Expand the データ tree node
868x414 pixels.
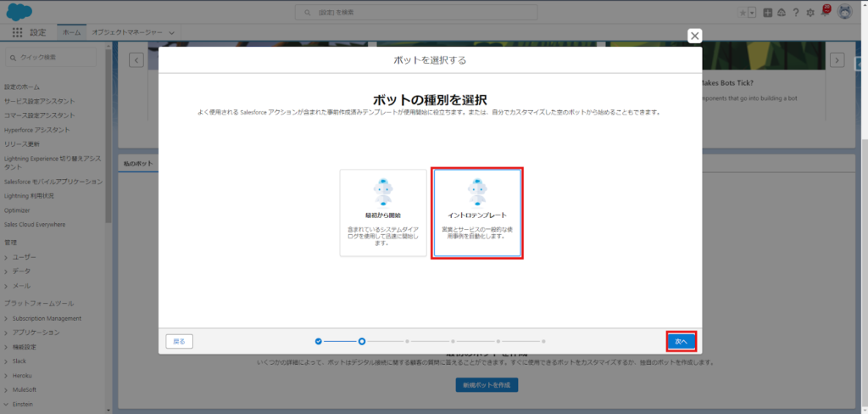tap(6, 271)
